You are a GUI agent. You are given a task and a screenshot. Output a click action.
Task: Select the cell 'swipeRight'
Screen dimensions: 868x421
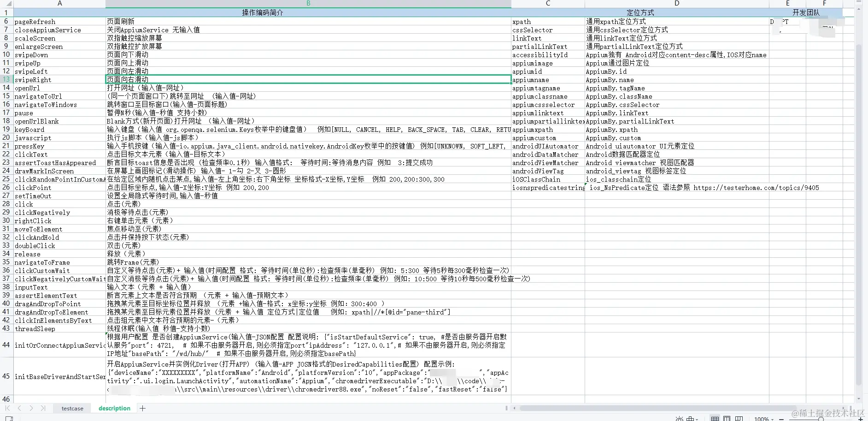pos(59,79)
